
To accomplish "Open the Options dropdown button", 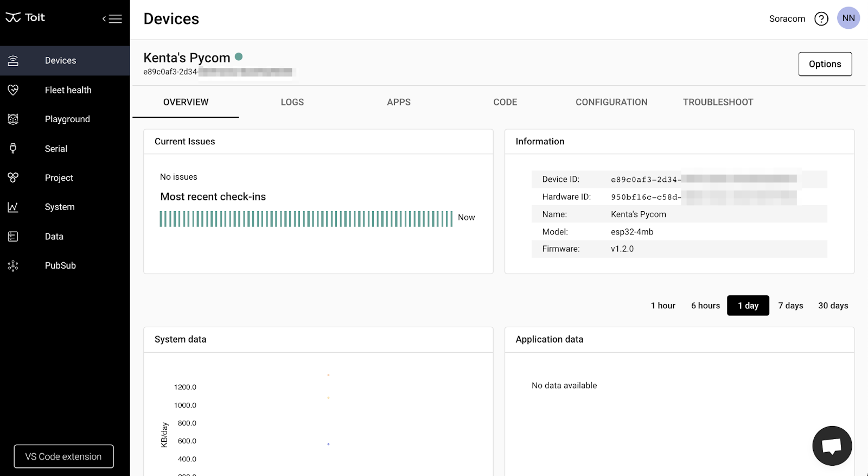I will pyautogui.click(x=825, y=64).
